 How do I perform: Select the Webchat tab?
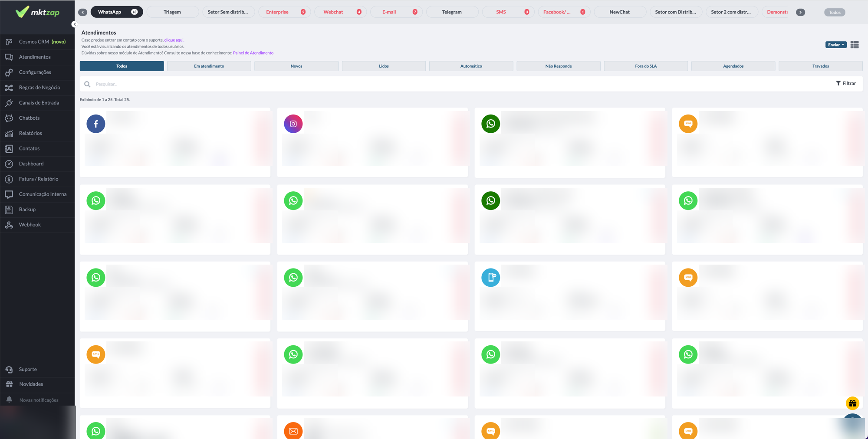[340, 12]
